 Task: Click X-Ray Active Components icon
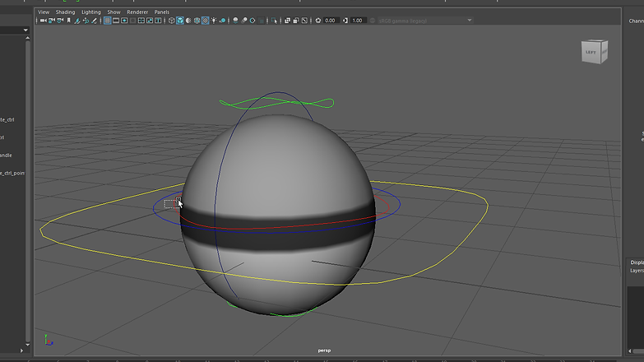(296, 21)
